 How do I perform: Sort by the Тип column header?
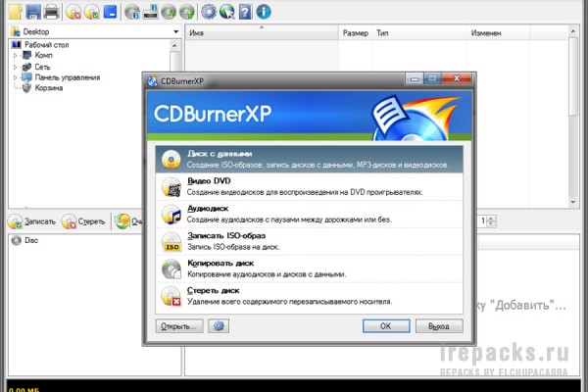[x=419, y=33]
